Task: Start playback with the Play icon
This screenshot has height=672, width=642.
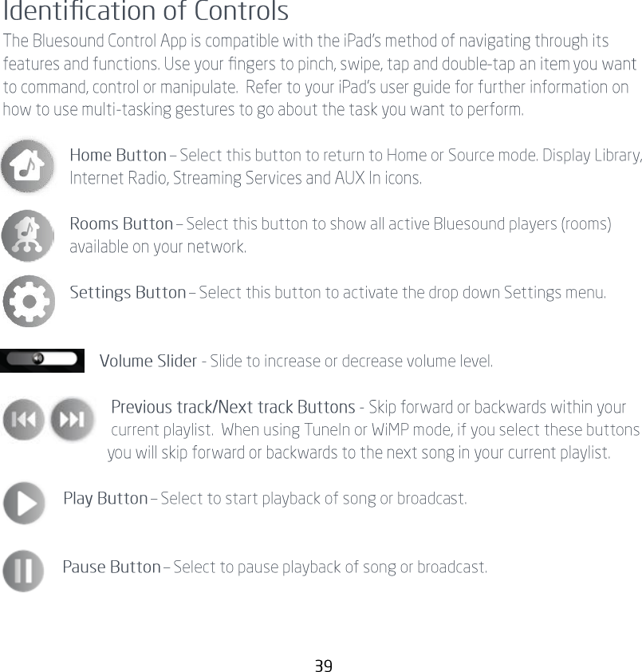Action: pos(24,503)
